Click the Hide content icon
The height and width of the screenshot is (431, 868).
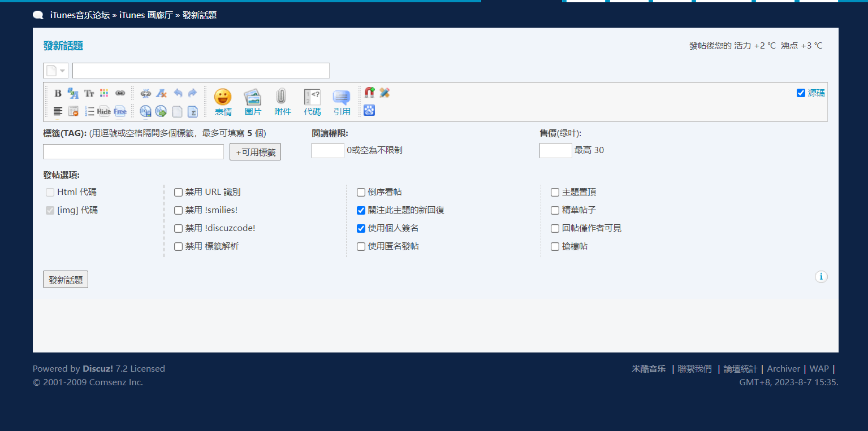click(x=104, y=111)
